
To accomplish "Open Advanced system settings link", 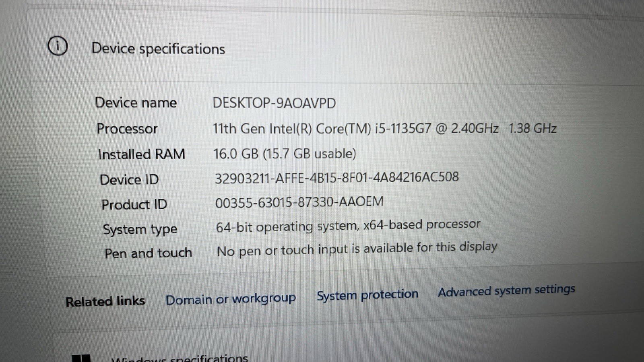I will 506,290.
